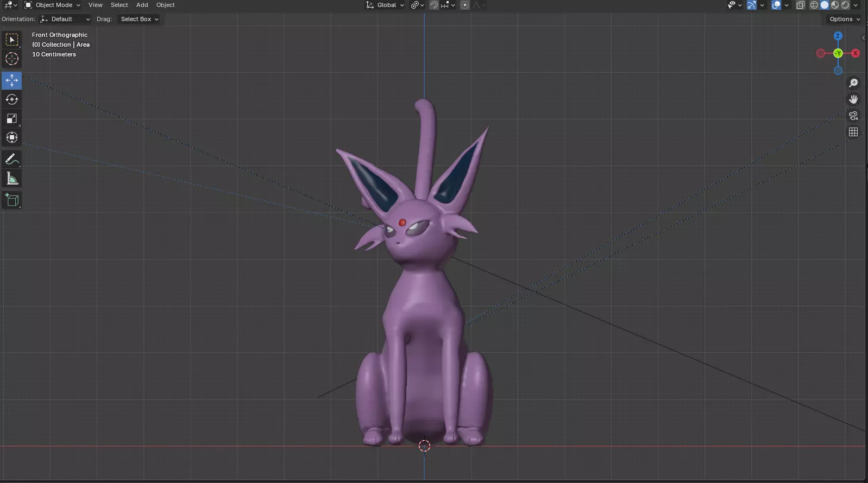Screen dimensions: 868x483
Task: Open the Global transform orientation dropdown
Action: pos(385,5)
